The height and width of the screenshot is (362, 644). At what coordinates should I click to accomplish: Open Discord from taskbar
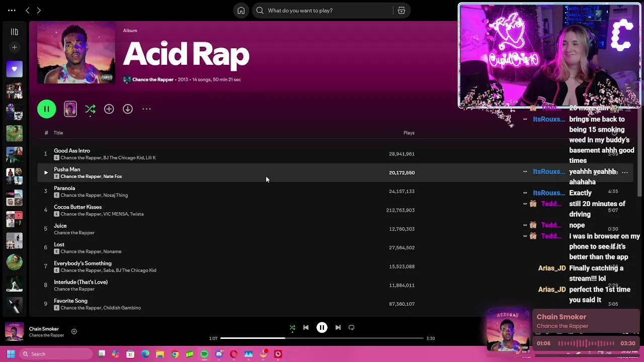[219, 354]
